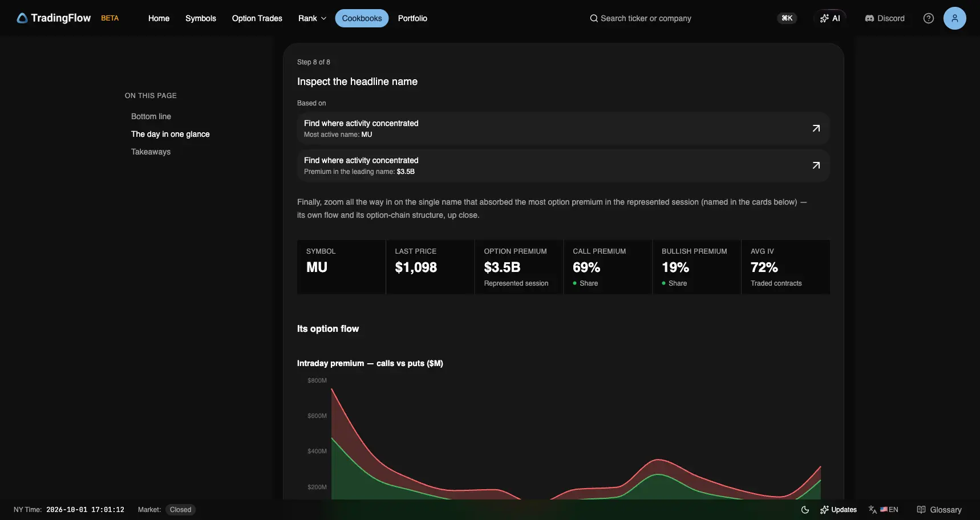Click the Intraday premium chart title

coord(370,363)
